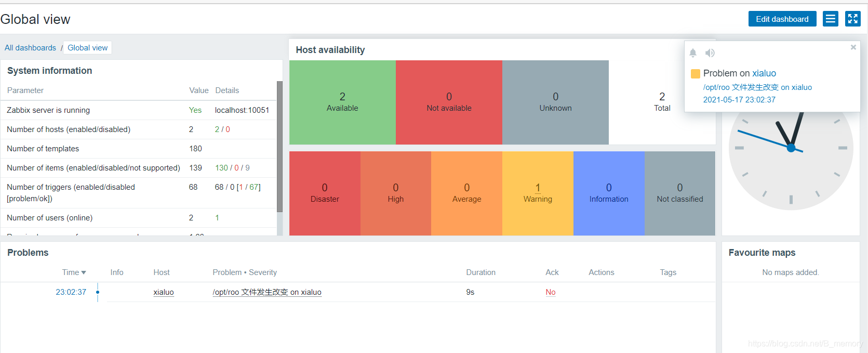
Task: Click the Tags column header
Action: pyautogui.click(x=668, y=272)
